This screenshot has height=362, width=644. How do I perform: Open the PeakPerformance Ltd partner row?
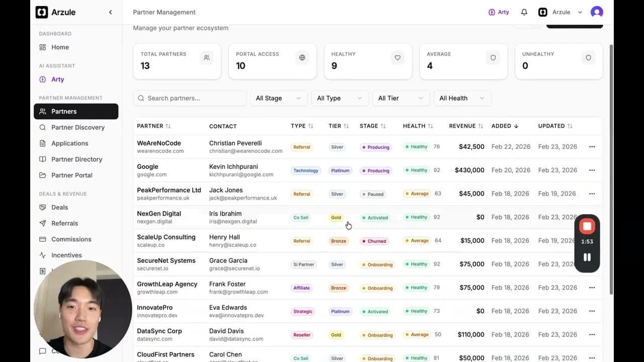pyautogui.click(x=169, y=191)
